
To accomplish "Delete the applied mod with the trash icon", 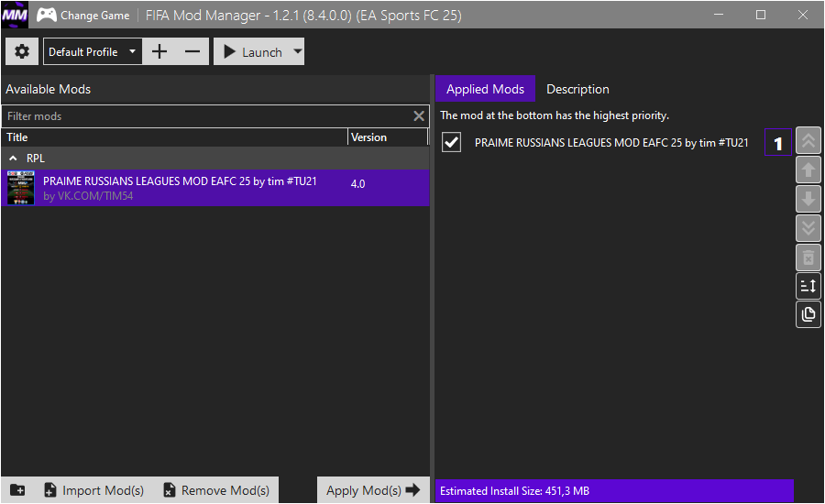I will [x=808, y=257].
